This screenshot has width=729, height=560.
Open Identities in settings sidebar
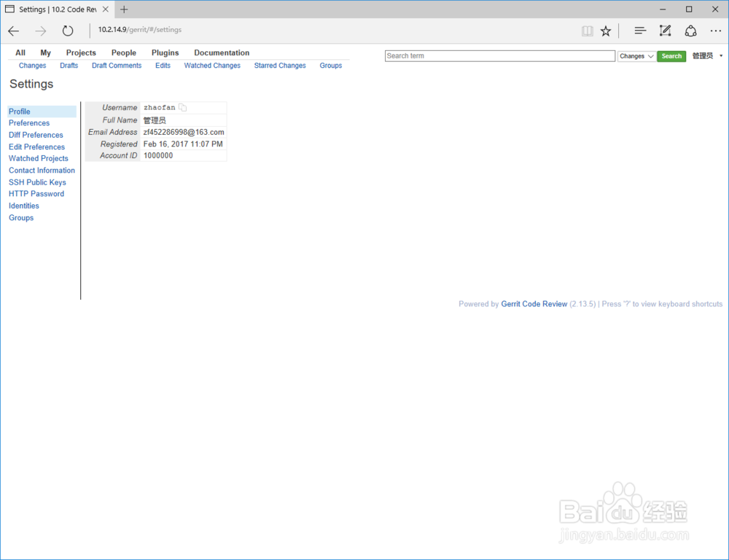24,206
